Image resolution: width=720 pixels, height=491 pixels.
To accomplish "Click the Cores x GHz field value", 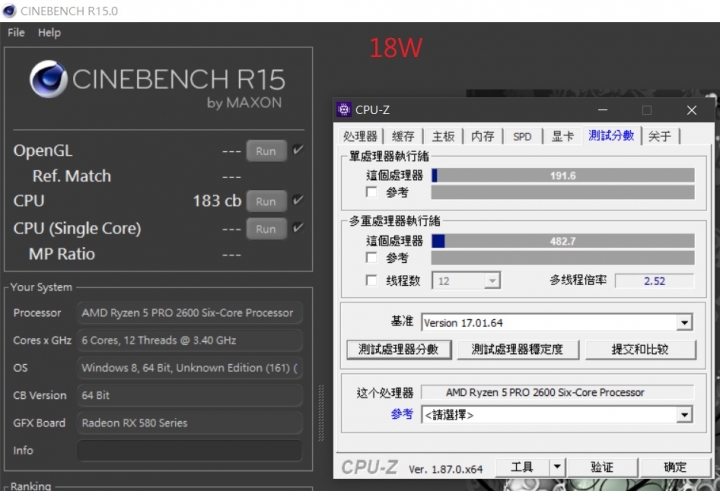I will pyautogui.click(x=190, y=340).
